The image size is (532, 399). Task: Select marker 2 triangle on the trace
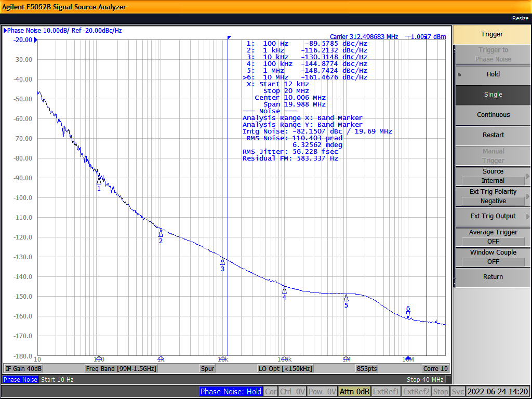point(161,233)
